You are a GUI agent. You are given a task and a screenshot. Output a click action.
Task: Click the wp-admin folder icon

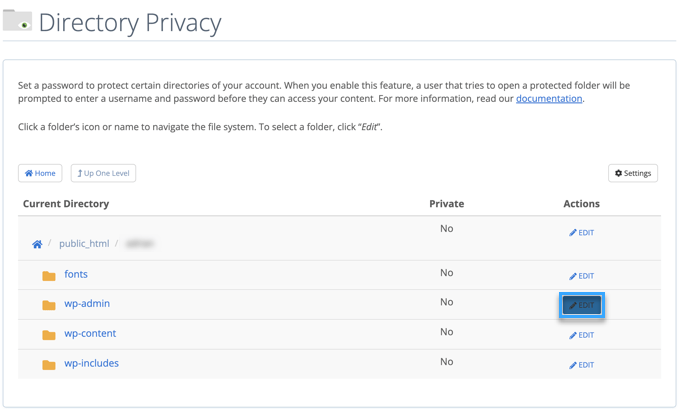(x=48, y=305)
